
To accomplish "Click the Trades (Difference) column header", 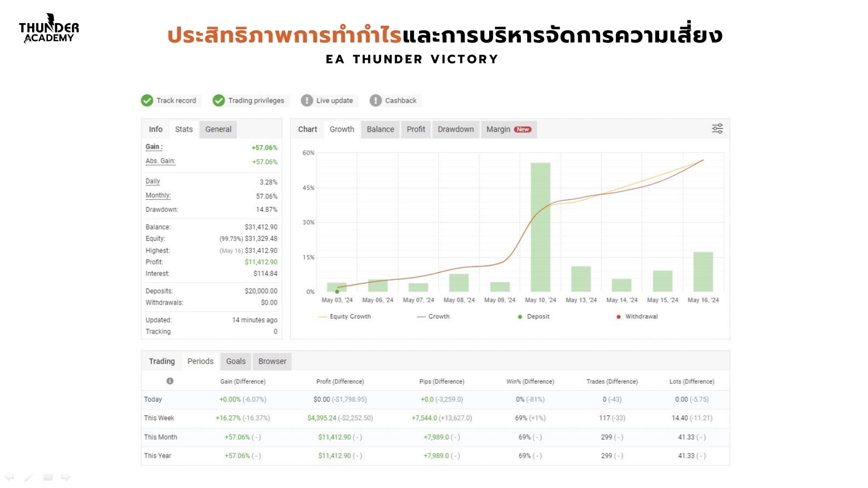I will pyautogui.click(x=612, y=381).
